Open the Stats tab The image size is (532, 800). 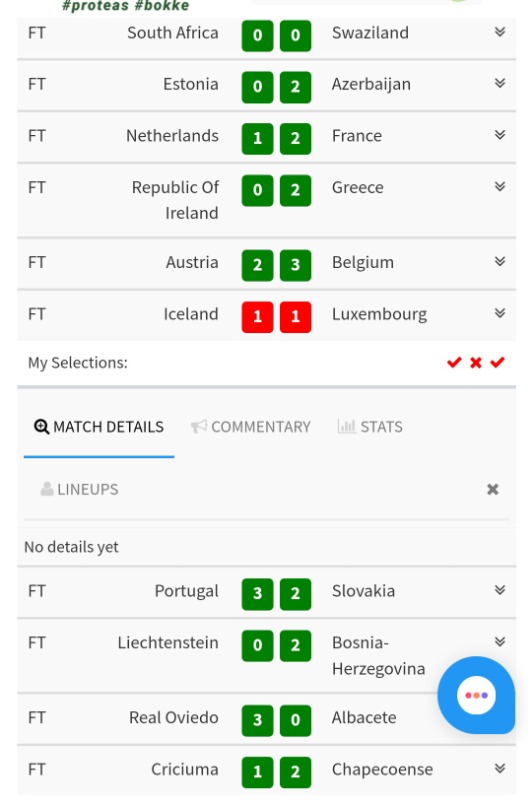[x=370, y=427]
